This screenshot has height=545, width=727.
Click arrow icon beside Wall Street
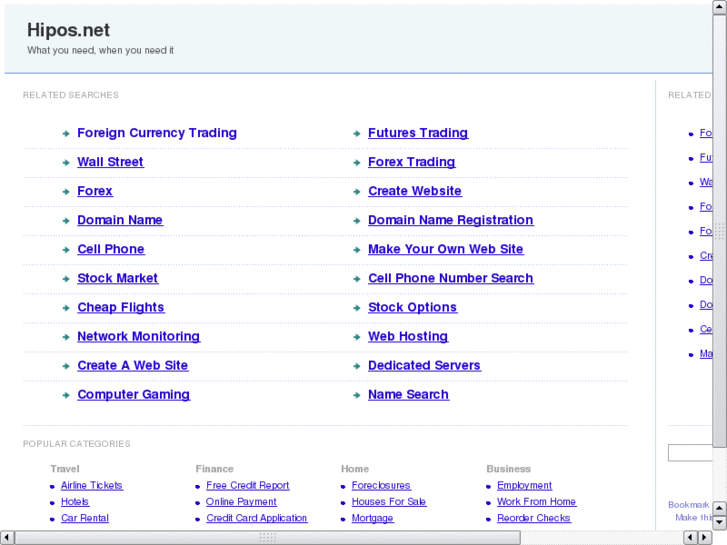pyautogui.click(x=66, y=163)
